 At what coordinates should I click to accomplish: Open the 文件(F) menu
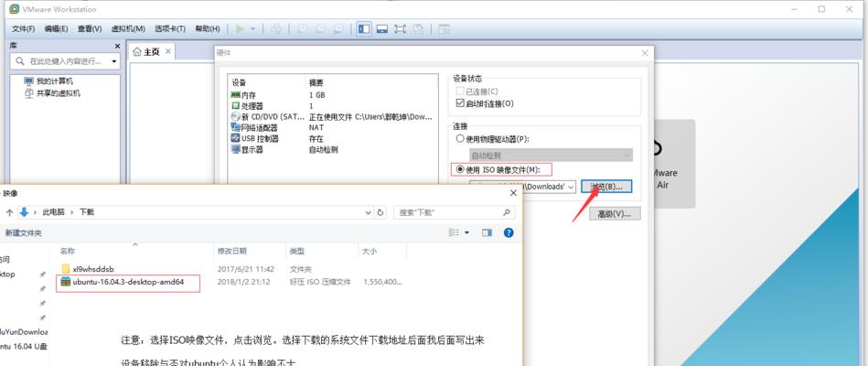click(23, 28)
